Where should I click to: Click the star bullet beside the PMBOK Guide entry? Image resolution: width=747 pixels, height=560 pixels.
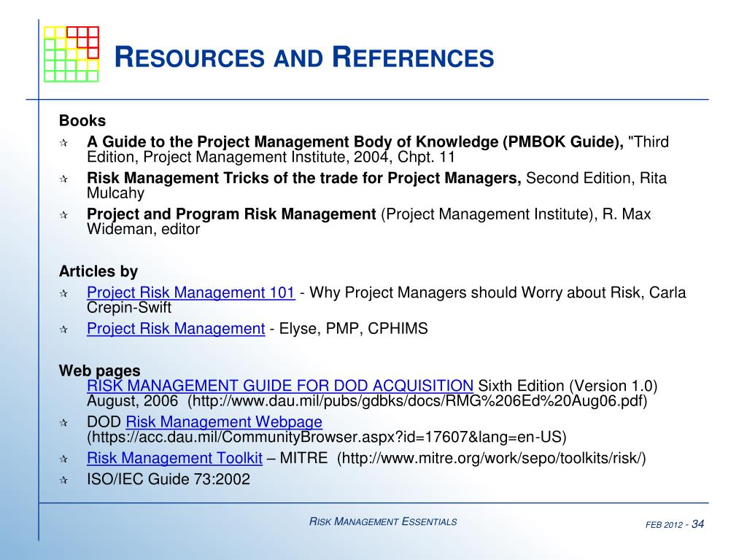tap(63, 143)
